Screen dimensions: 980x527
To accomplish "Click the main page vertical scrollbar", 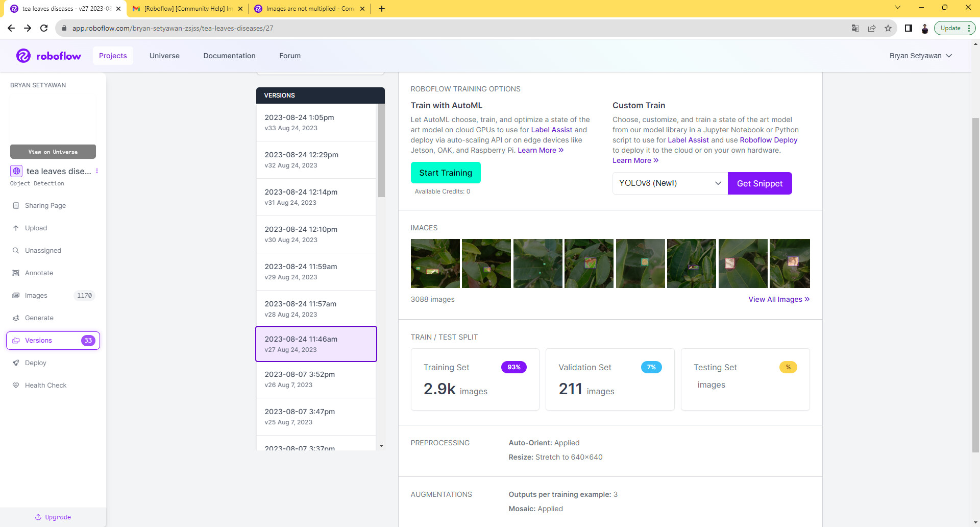I will [x=975, y=285].
